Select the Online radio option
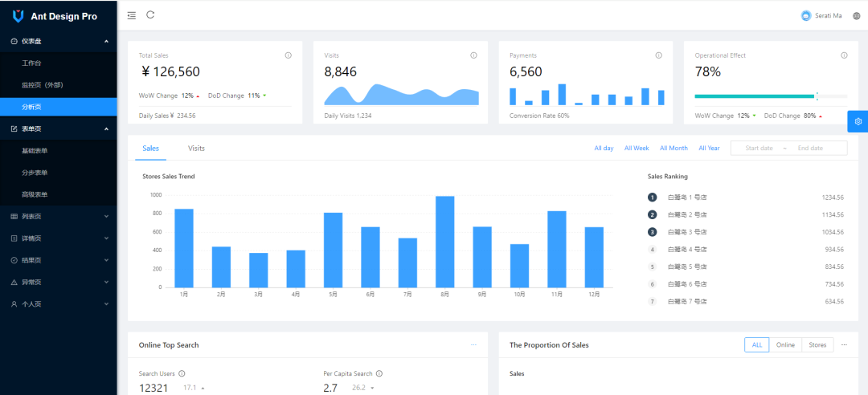 785,344
